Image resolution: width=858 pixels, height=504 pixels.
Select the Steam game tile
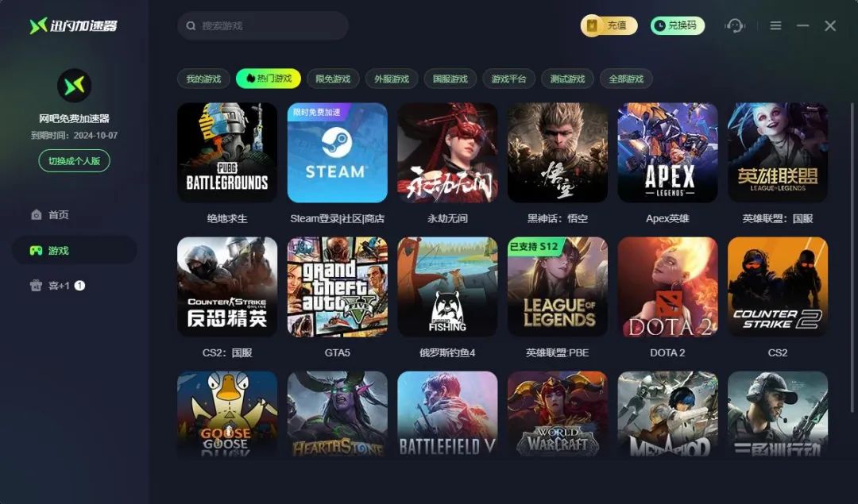coord(337,152)
